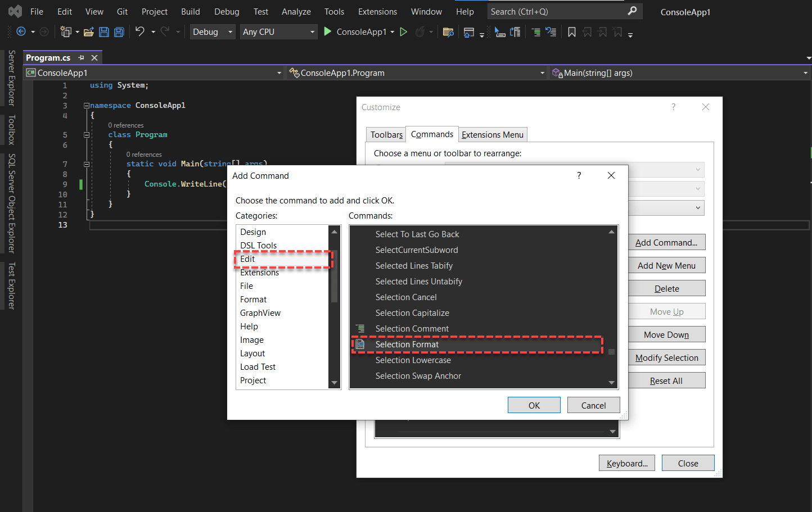812x512 pixels.
Task: Click the New Project toolbar icon
Action: coord(66,32)
